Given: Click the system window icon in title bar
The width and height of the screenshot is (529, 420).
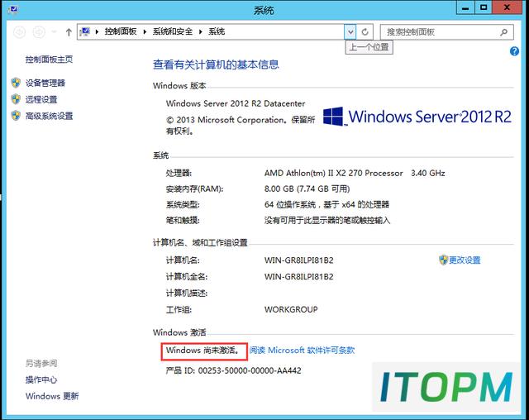Looking at the screenshot, I should [x=13, y=9].
